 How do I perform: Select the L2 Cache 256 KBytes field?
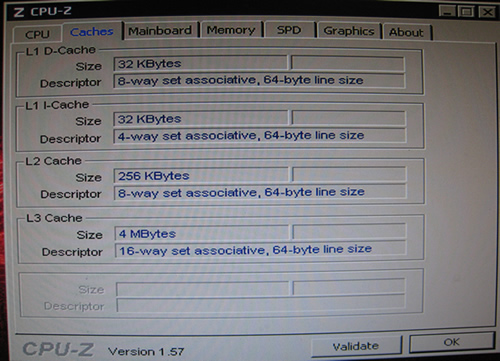click(201, 175)
